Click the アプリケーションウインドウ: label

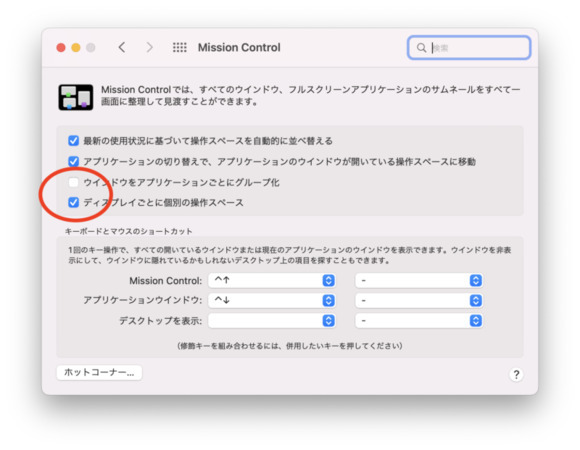tap(143, 300)
